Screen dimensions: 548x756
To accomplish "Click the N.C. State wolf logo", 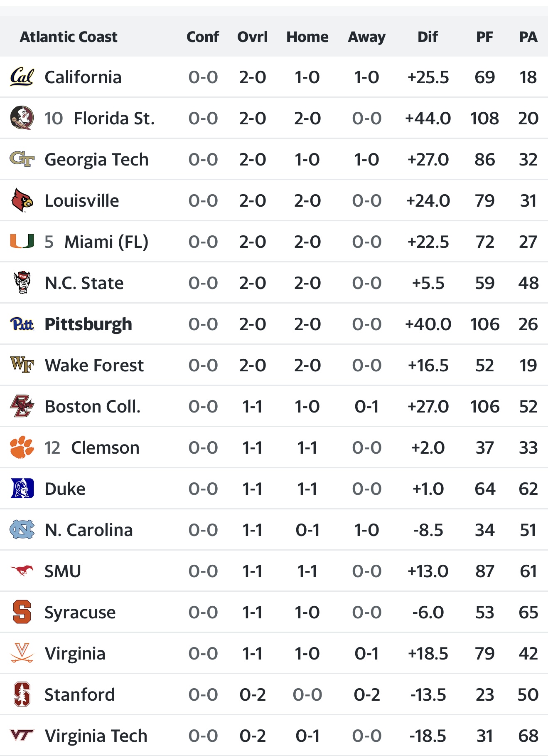I will [x=22, y=283].
